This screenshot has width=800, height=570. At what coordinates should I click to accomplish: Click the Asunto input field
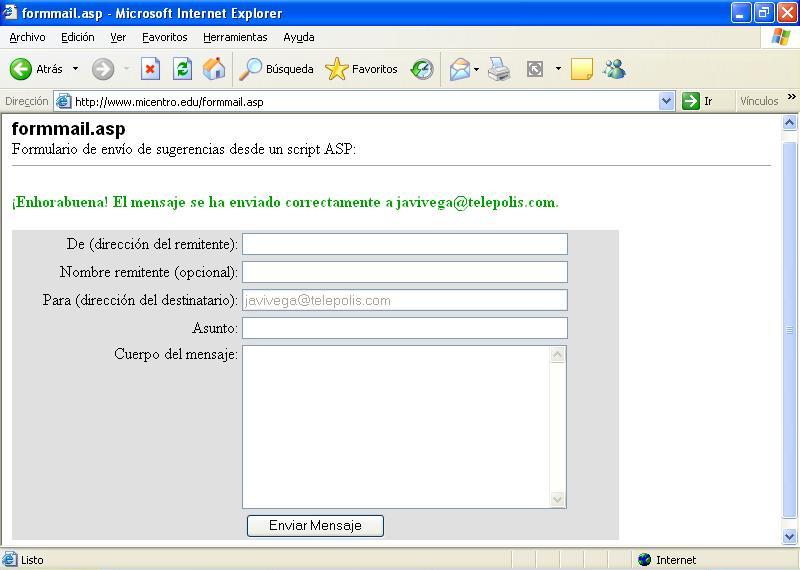(404, 328)
